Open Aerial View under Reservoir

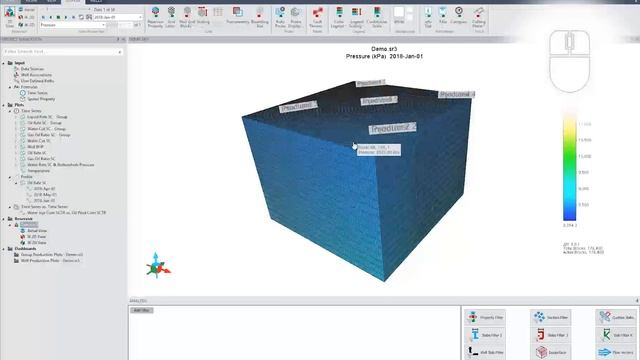pyautogui.click(x=37, y=231)
